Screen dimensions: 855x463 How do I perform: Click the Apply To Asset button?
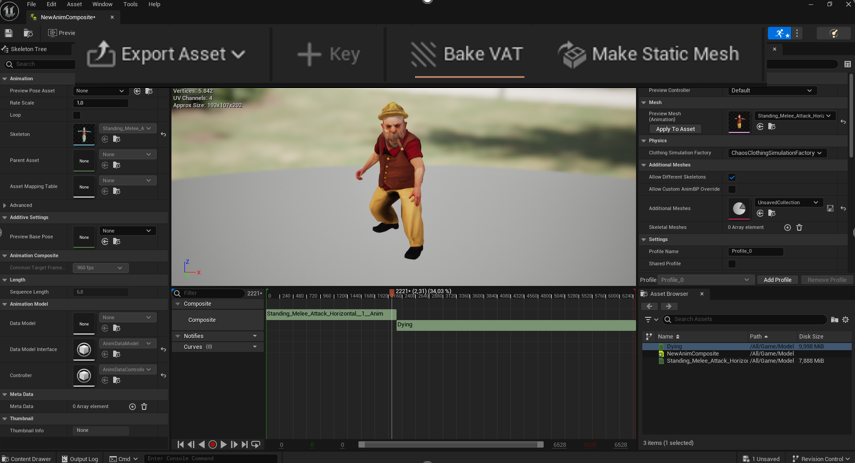point(675,129)
